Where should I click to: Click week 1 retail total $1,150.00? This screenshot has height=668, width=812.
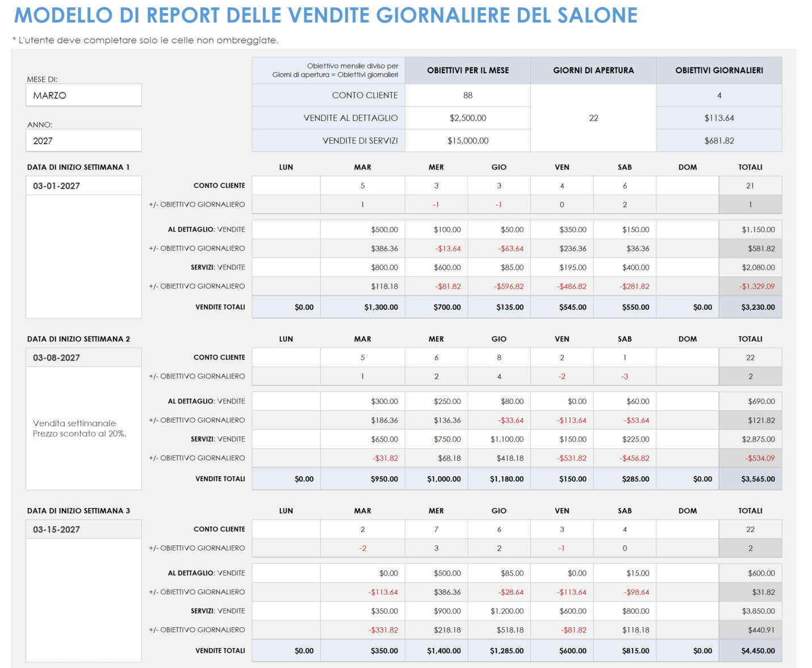pyautogui.click(x=750, y=230)
